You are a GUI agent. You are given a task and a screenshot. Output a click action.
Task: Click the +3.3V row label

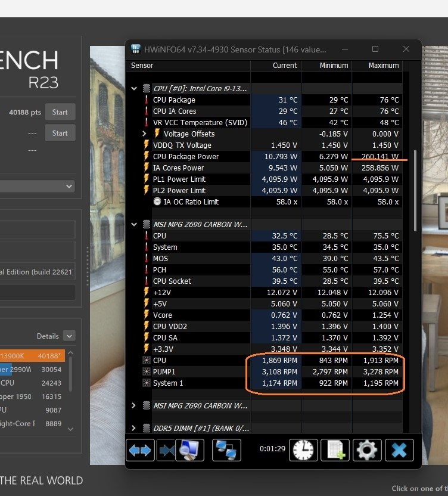click(x=163, y=349)
